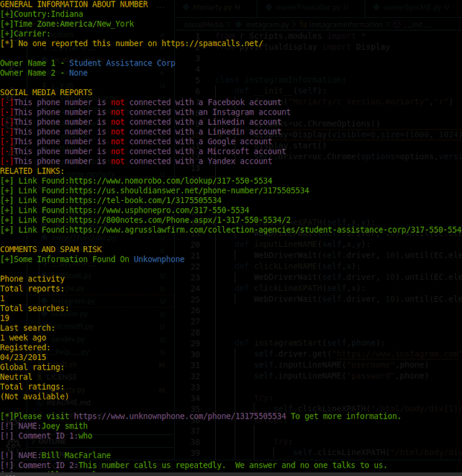Open README.md in the dimmed file explorer
Screen dimensions: 462x476
pos(68,402)
